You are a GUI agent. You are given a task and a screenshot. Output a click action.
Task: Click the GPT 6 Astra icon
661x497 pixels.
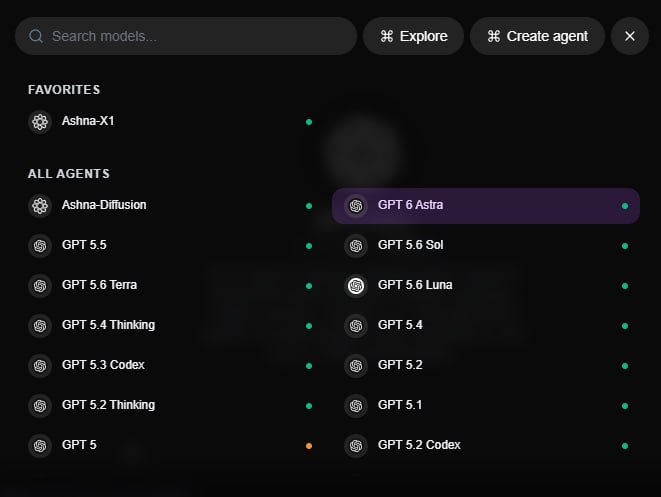point(356,206)
